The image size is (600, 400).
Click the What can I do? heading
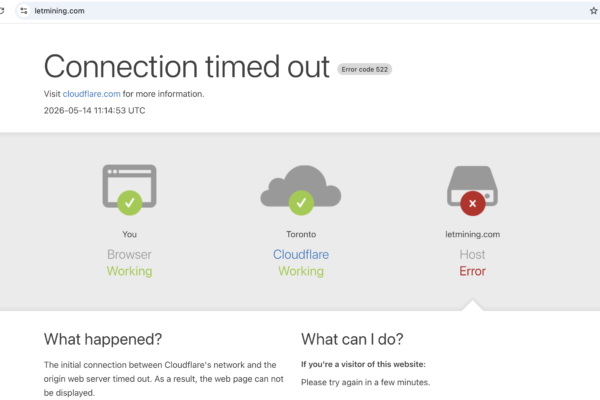[x=352, y=339]
